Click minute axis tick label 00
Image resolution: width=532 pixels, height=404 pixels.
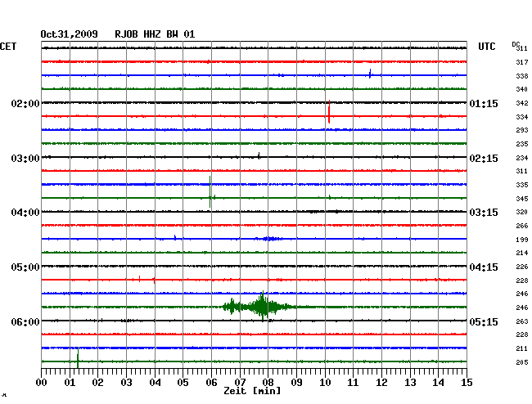pyautogui.click(x=42, y=383)
